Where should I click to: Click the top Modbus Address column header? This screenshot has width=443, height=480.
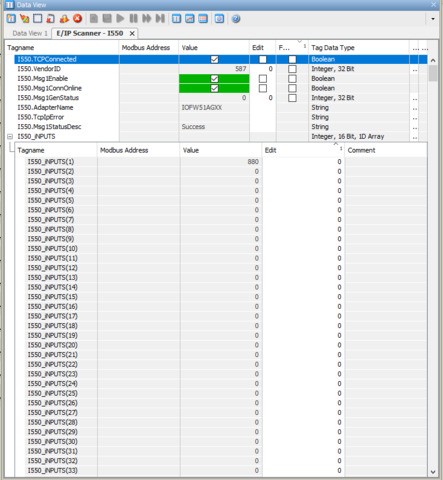149,48
